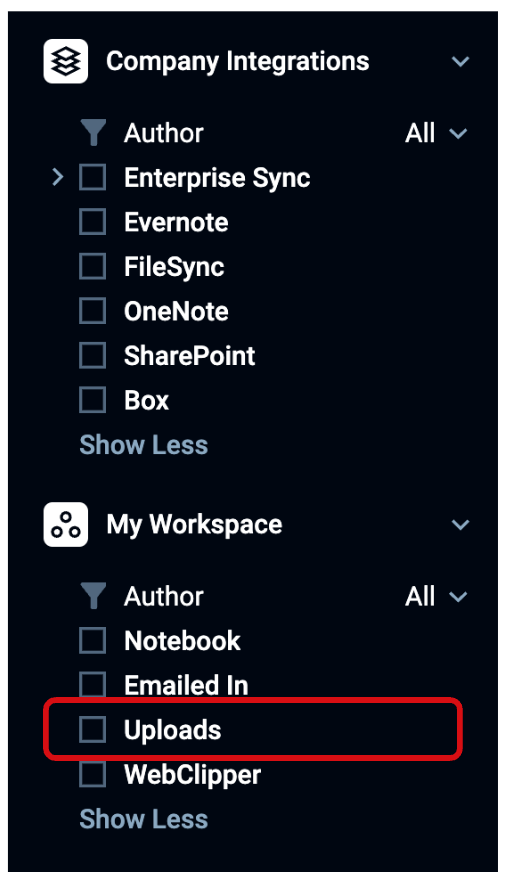Click Show Less under Company Integrations
Screen dimensions: 510x884
click(144, 445)
